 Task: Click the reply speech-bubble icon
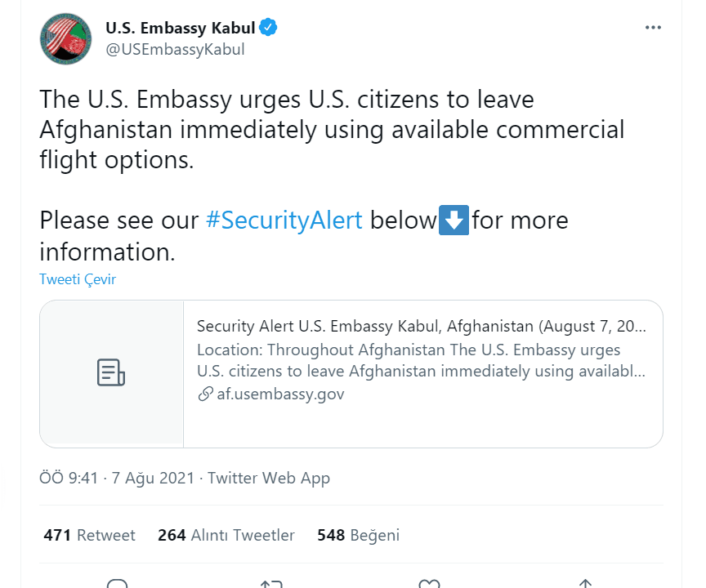tap(118, 584)
